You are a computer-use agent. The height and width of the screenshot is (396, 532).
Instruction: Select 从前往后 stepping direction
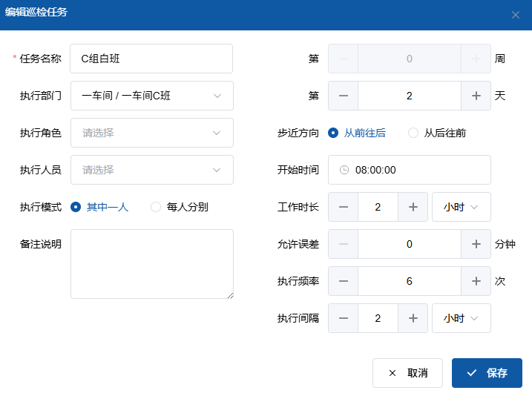click(x=333, y=133)
